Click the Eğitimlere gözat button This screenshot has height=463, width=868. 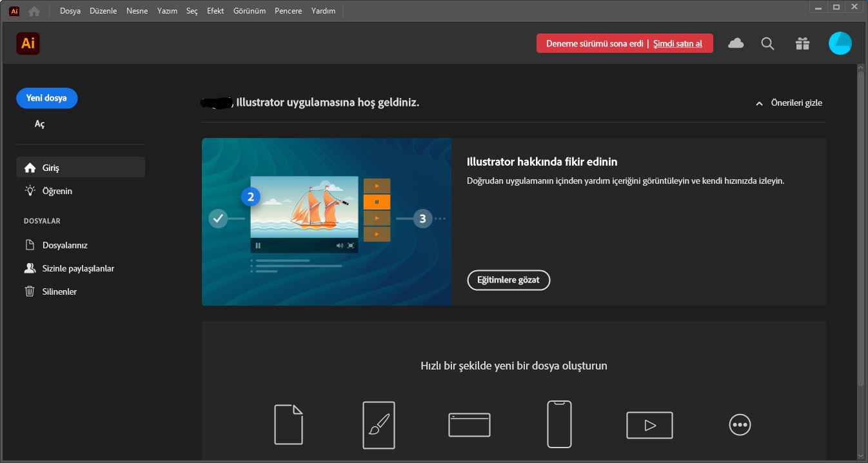(x=508, y=280)
